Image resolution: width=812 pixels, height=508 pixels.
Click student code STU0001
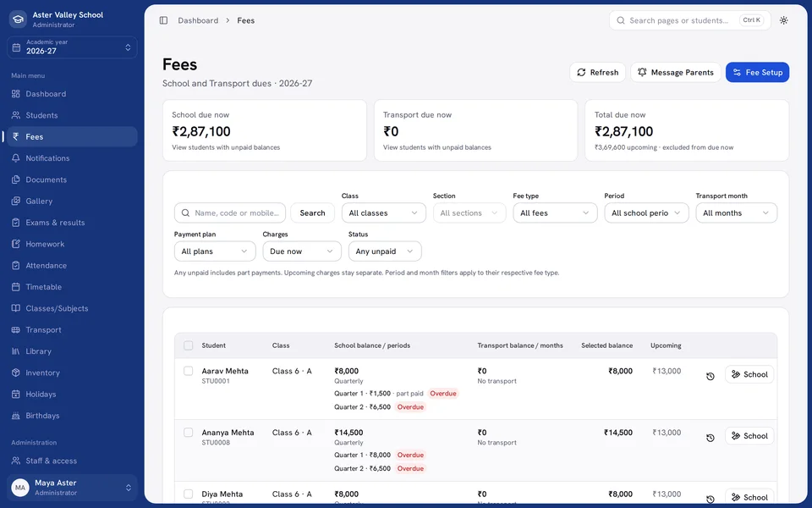click(x=216, y=381)
